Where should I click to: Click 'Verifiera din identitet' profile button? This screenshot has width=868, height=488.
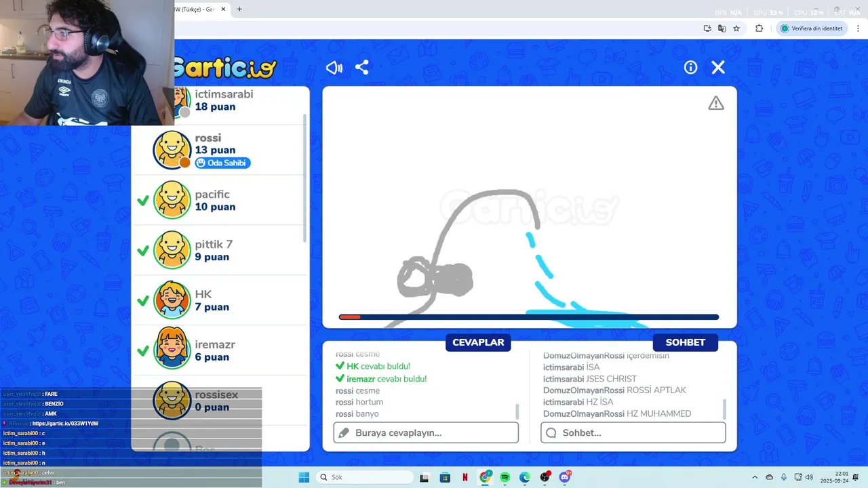[x=811, y=28]
